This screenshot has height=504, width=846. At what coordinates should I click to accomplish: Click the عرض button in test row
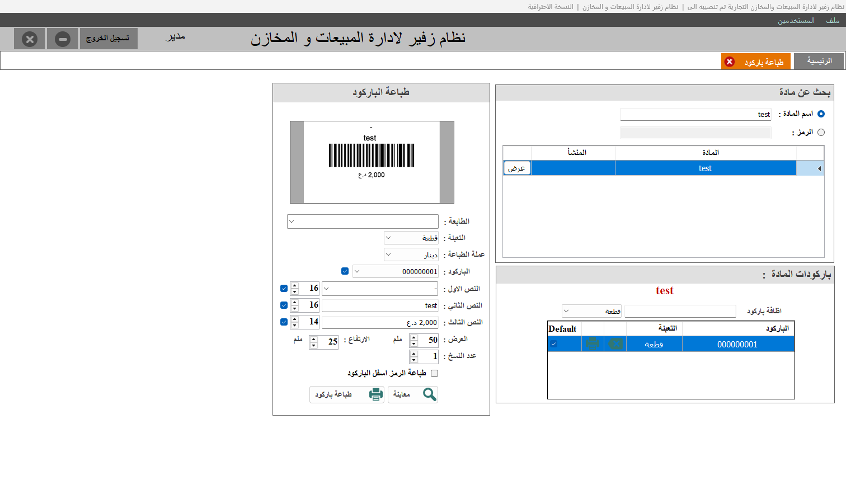pyautogui.click(x=516, y=168)
